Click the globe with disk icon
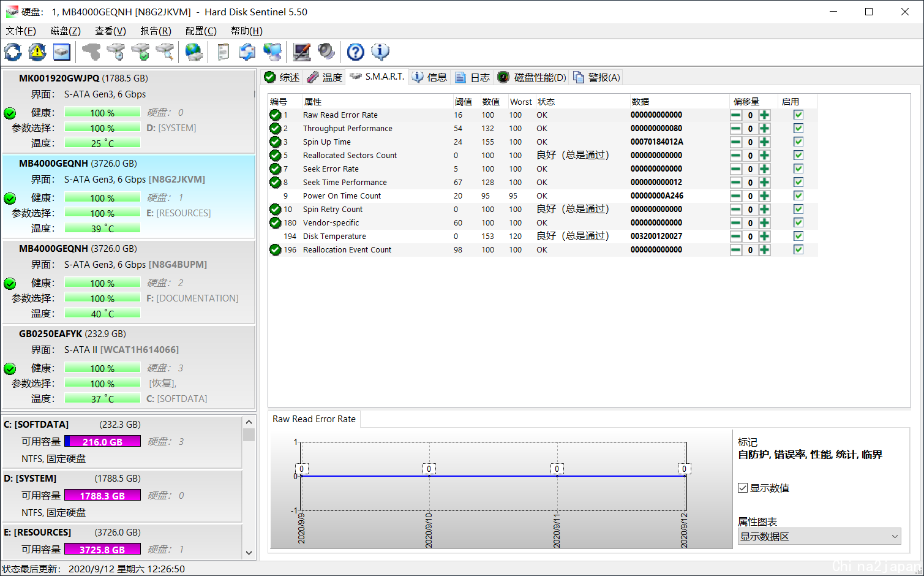The width and height of the screenshot is (924, 576). (x=194, y=52)
